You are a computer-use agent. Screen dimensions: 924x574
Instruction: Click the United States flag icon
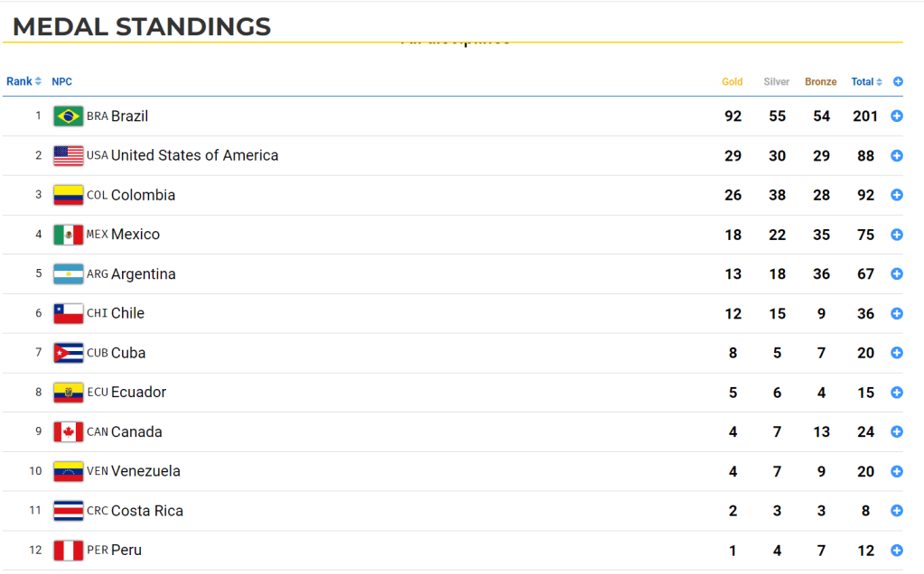pos(69,155)
